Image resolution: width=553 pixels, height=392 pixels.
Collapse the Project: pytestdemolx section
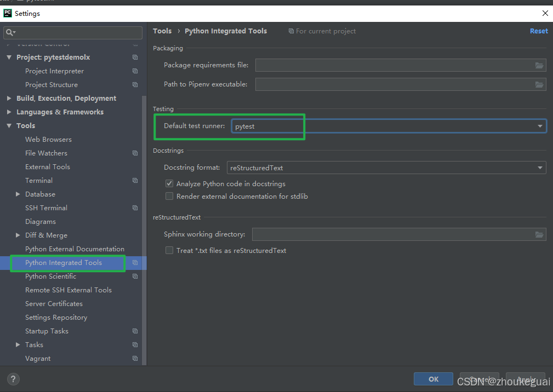click(9, 57)
